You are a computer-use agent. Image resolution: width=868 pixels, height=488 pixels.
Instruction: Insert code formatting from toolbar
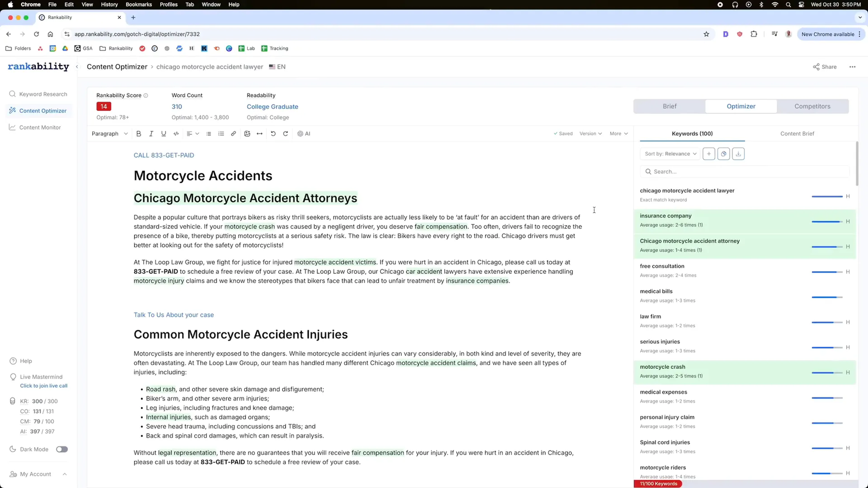(x=176, y=133)
